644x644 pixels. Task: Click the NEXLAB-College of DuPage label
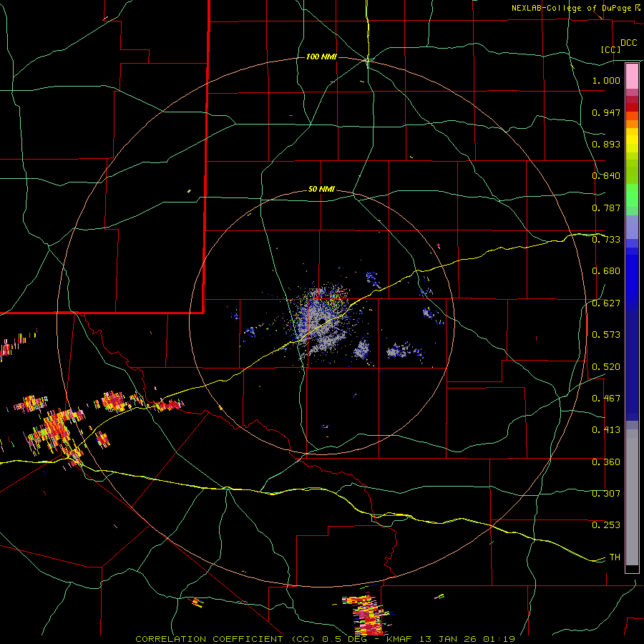(x=571, y=8)
